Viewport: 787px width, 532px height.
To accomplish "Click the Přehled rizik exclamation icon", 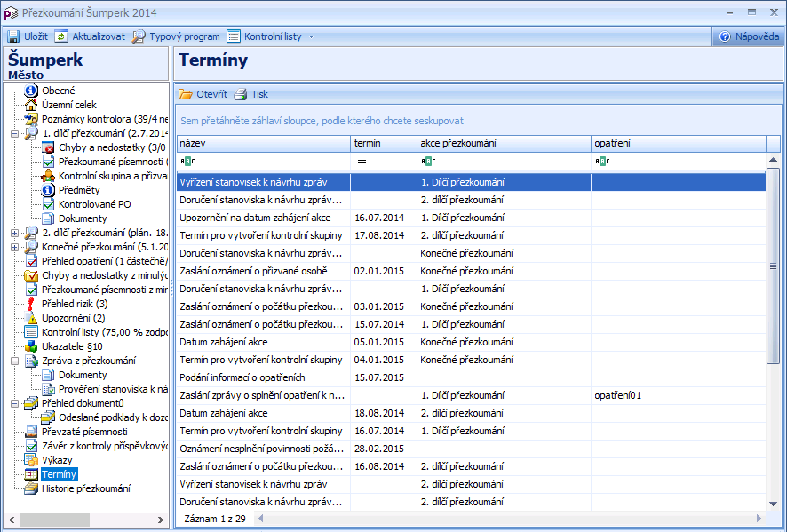I will coord(31,304).
